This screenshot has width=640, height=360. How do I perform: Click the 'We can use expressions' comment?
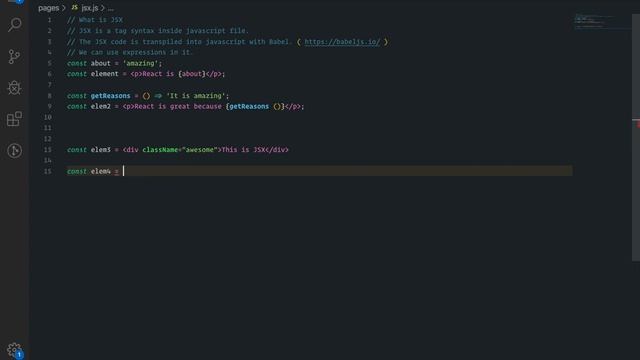tap(129, 52)
